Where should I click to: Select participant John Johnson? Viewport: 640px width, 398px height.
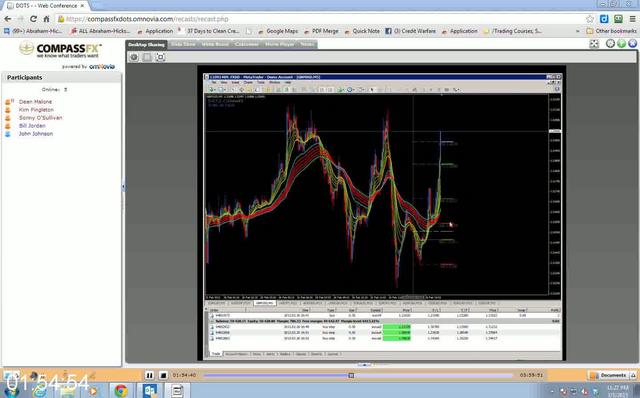point(36,133)
